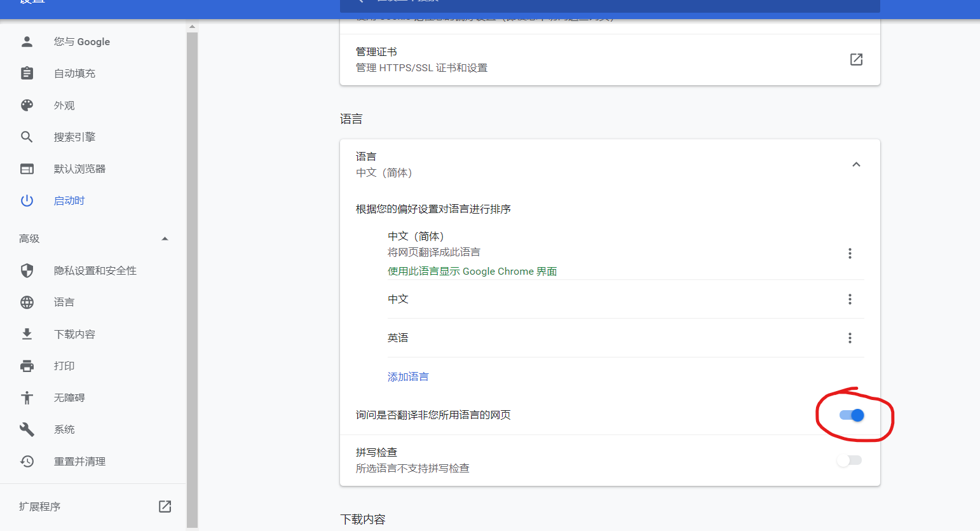The height and width of the screenshot is (531, 980).
Task: Click the 添加语言 link
Action: tap(407, 376)
